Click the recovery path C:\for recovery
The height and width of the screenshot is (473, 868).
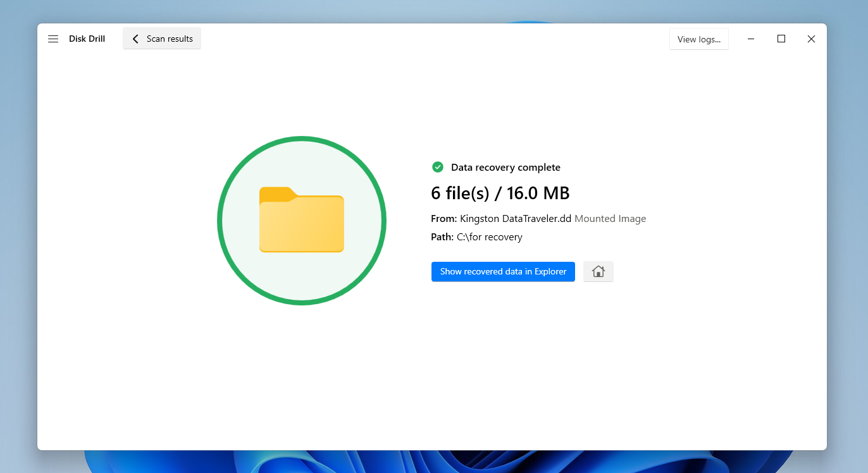point(490,236)
